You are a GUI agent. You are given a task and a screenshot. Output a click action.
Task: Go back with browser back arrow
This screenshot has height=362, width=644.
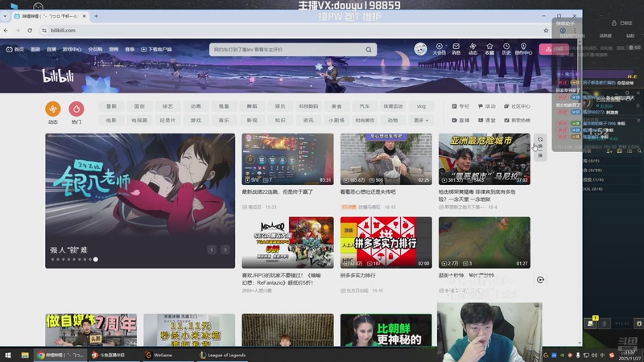click(6, 31)
